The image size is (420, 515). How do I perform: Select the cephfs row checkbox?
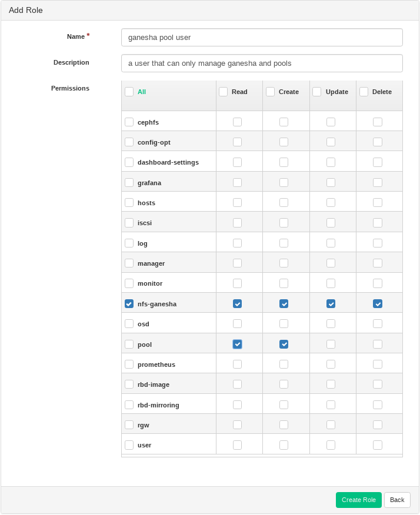(x=129, y=122)
